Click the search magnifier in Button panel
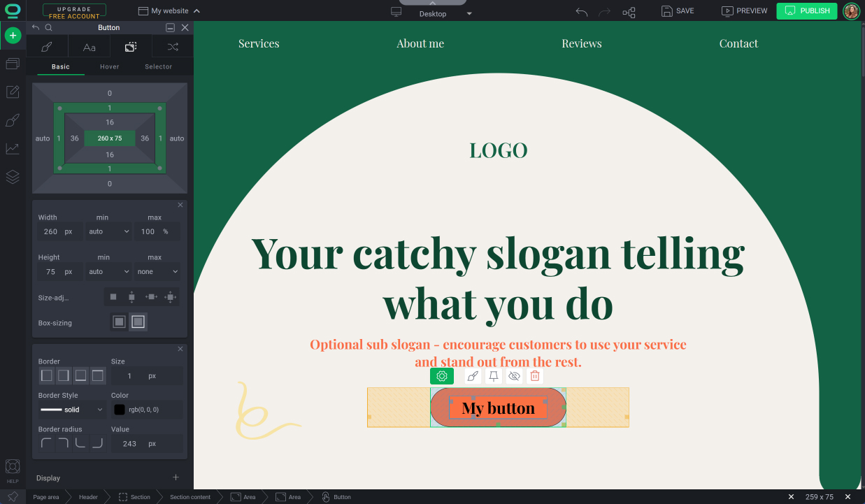The image size is (865, 504). pyautogui.click(x=49, y=27)
